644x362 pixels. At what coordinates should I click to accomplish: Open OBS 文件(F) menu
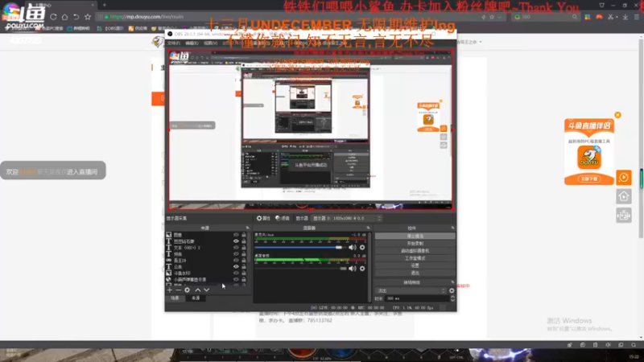tap(174, 43)
